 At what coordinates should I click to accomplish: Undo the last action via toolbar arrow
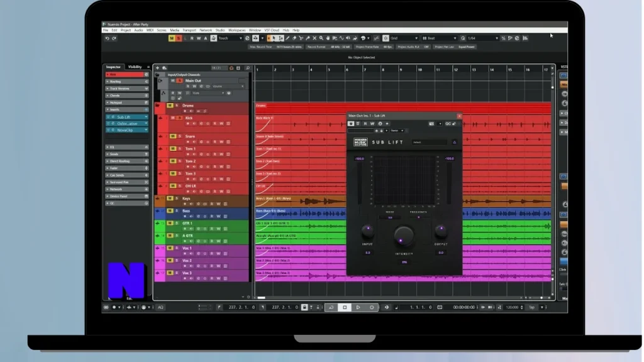click(107, 38)
